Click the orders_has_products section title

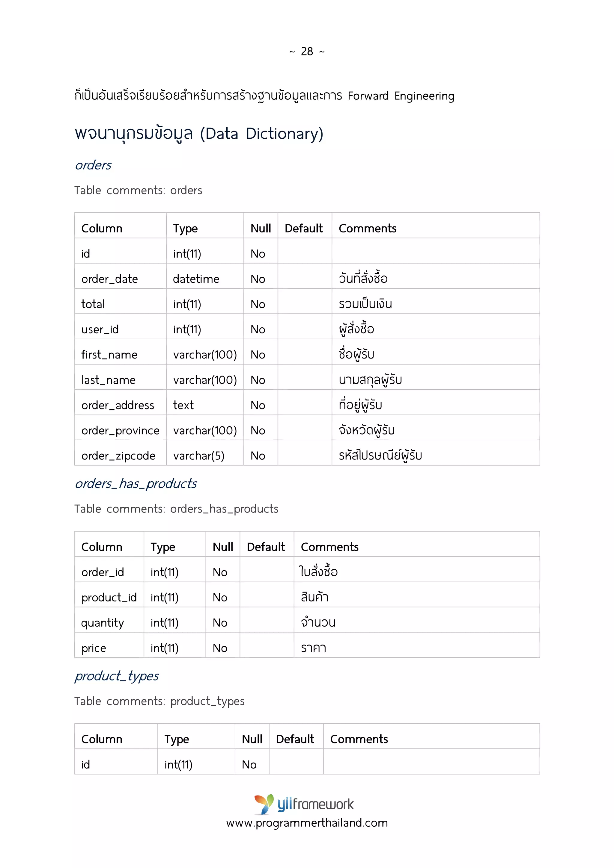point(136,483)
